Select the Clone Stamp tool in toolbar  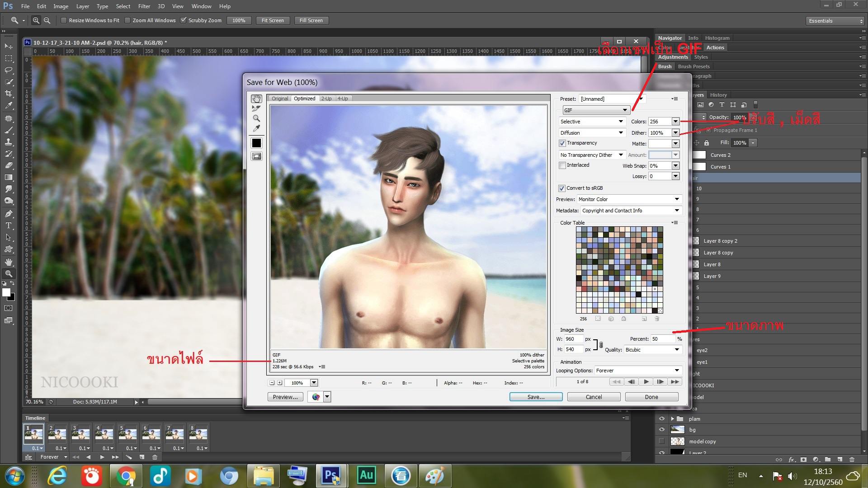point(9,142)
